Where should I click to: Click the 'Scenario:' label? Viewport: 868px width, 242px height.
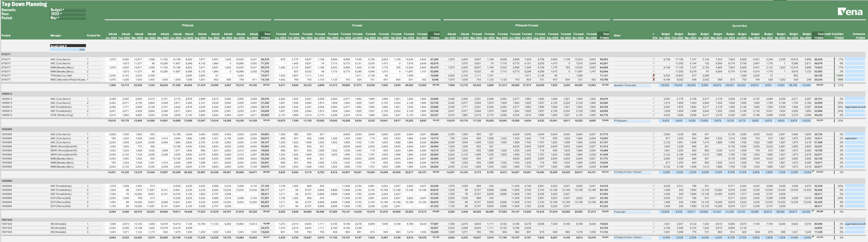pyautogui.click(x=9, y=10)
